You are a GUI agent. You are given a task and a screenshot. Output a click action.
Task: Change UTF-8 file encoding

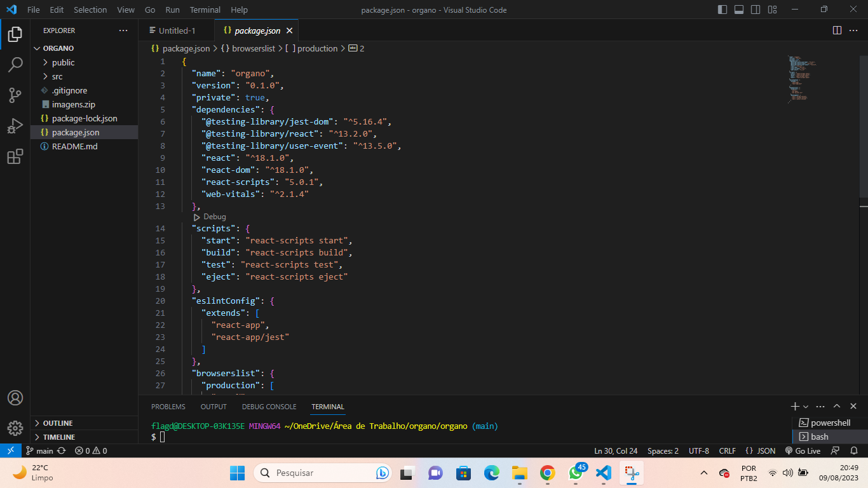coord(699,451)
